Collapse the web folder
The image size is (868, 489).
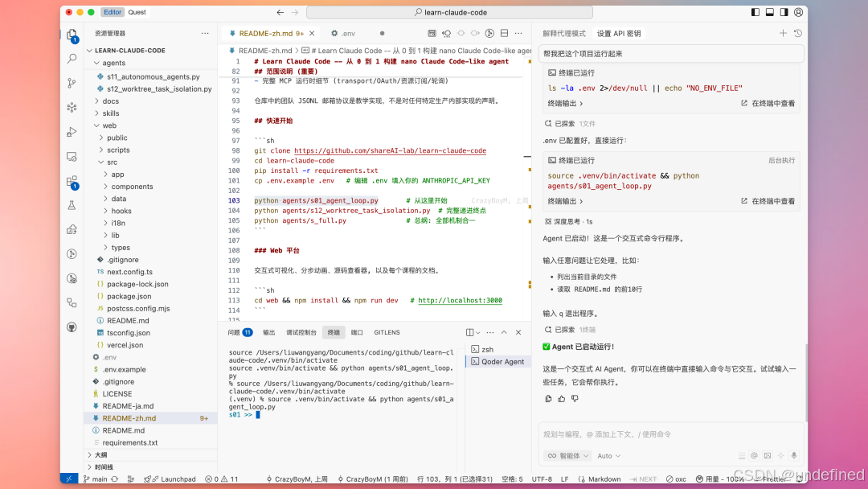[109, 125]
